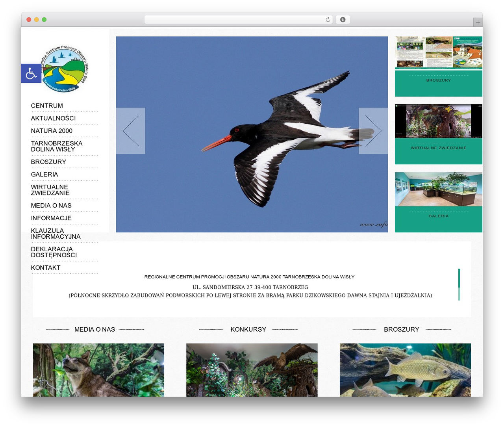Open DEKLARACJA DOSTĘPNOŚCI menu link

[x=54, y=252]
